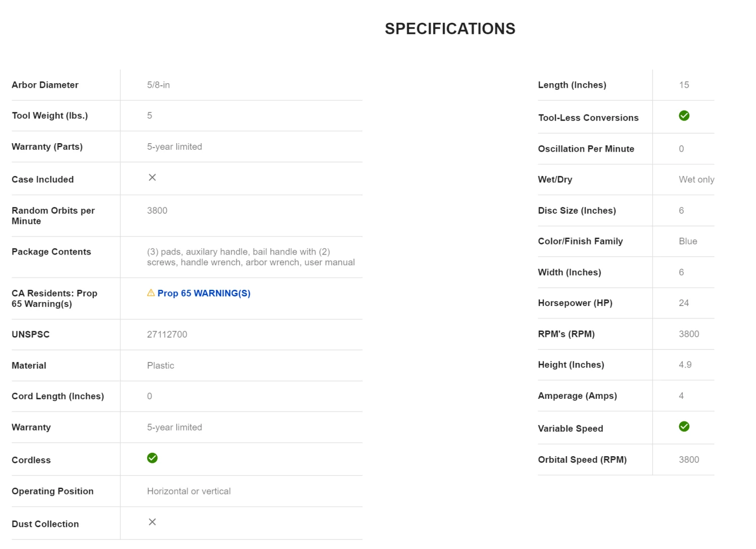Click the SPECIFICATIONS heading
The width and height of the screenshot is (756, 549).
tap(450, 29)
